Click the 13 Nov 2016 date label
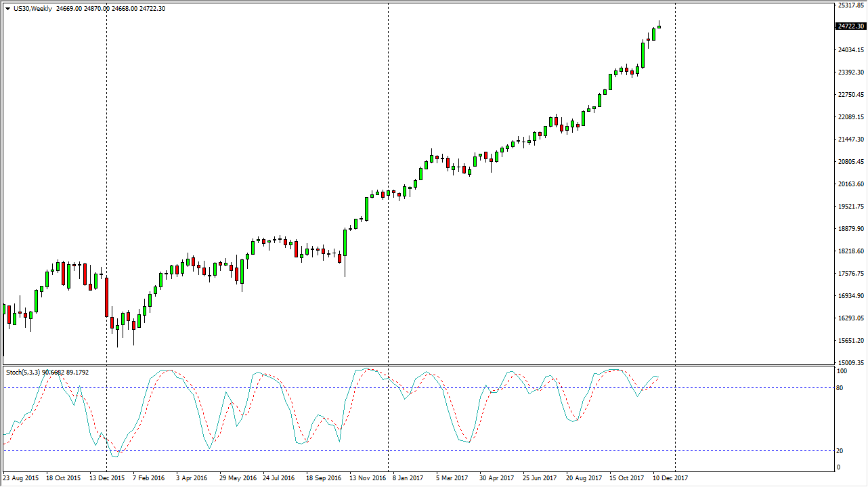This screenshot has height=487, width=868. click(367, 478)
